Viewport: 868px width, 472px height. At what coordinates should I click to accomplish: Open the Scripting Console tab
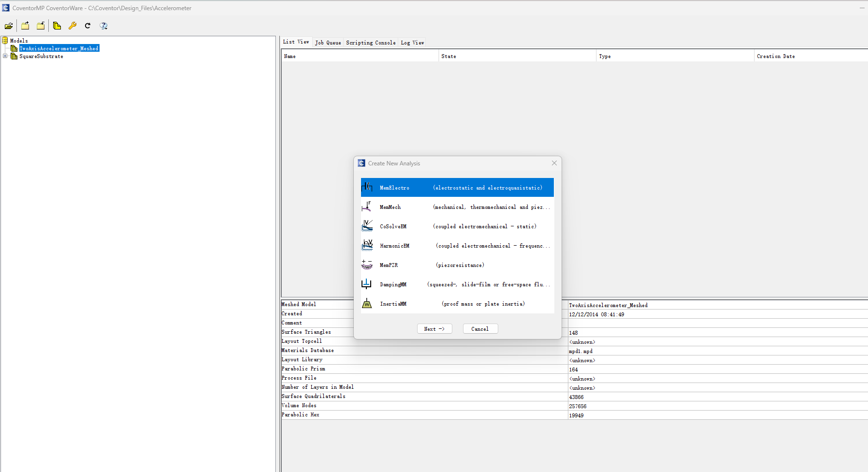[x=371, y=43]
